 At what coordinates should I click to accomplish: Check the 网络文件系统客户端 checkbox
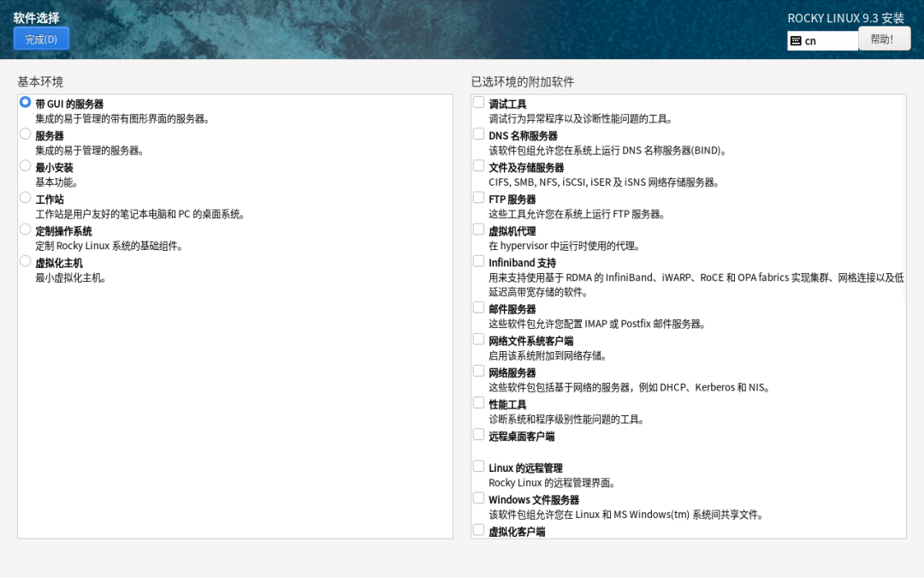click(478, 339)
